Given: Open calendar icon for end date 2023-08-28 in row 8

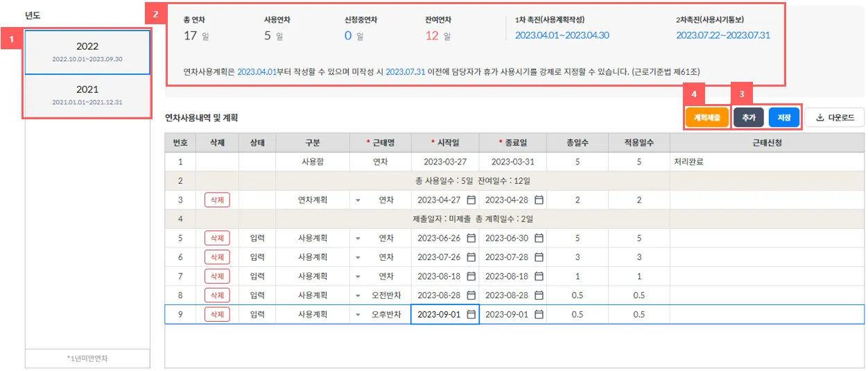Looking at the screenshot, I should coord(539,295).
